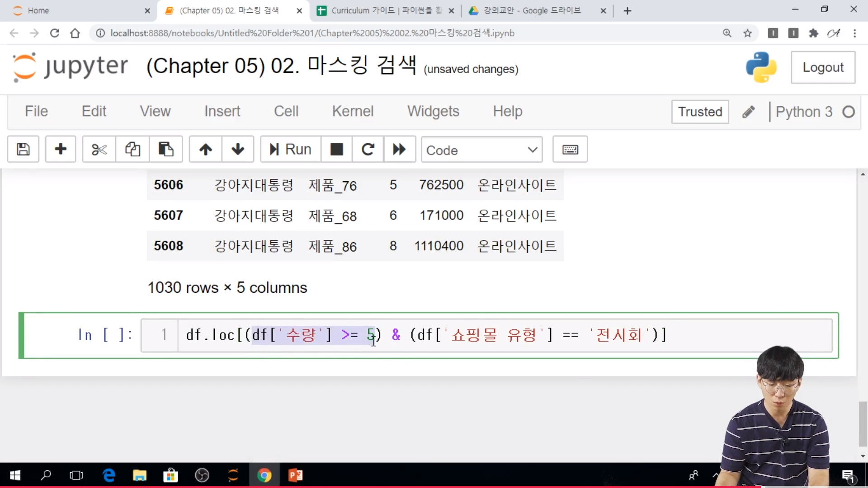The width and height of the screenshot is (868, 488).
Task: Interrupt the kernel with stop icon
Action: pos(336,149)
